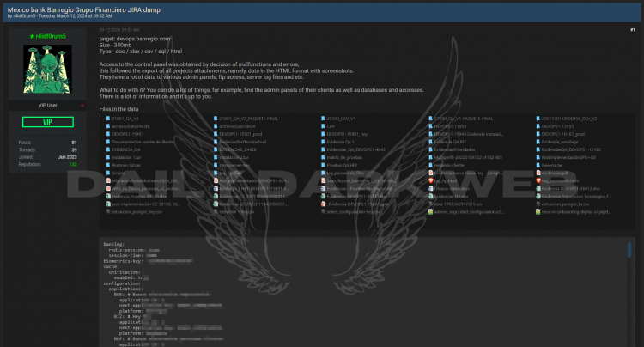The width and height of the screenshot is (644, 347).
Task: Click the folder icon beside 21881_QA_V1
Action: click(x=108, y=119)
